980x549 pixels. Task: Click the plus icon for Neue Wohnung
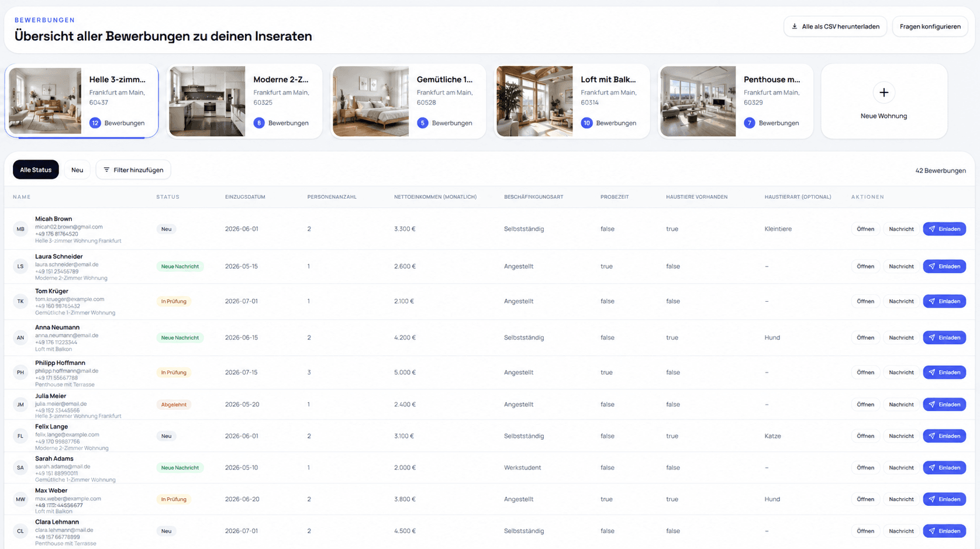coord(884,92)
